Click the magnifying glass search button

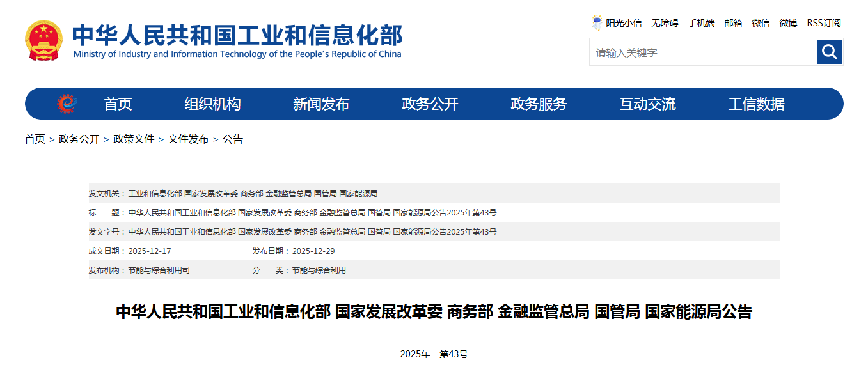coord(830,52)
